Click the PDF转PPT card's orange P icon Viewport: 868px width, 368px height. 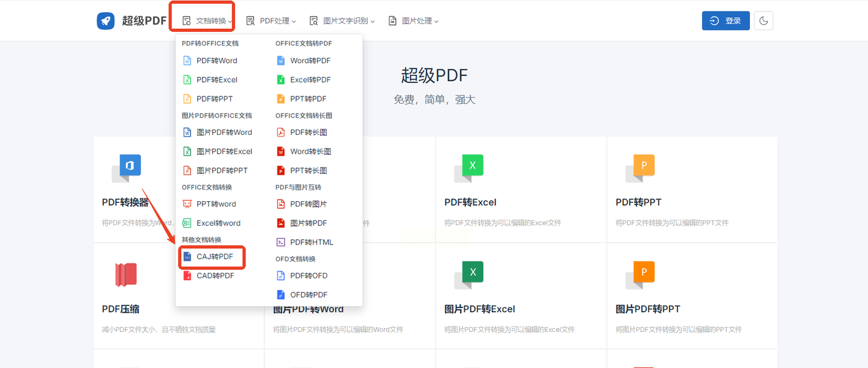point(640,169)
